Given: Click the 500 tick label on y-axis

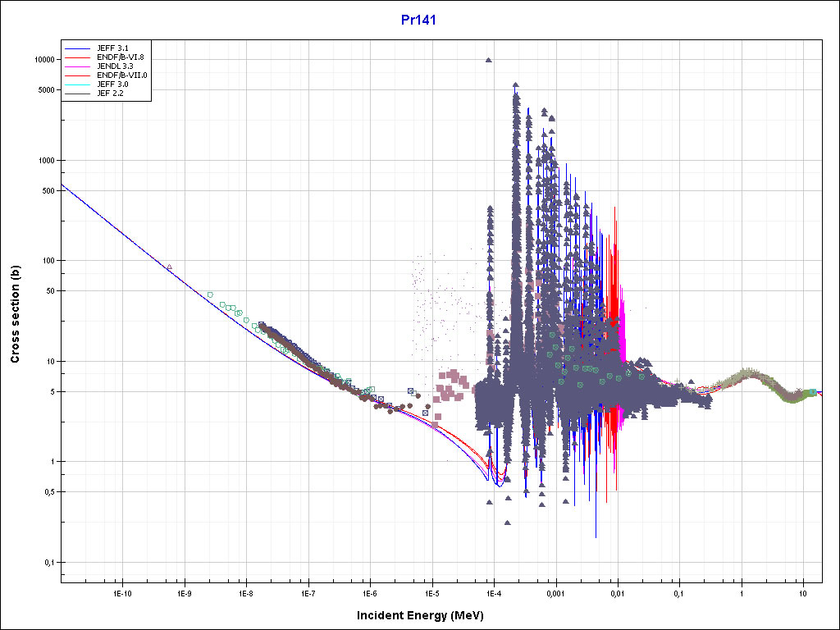Looking at the screenshot, I should [47, 190].
